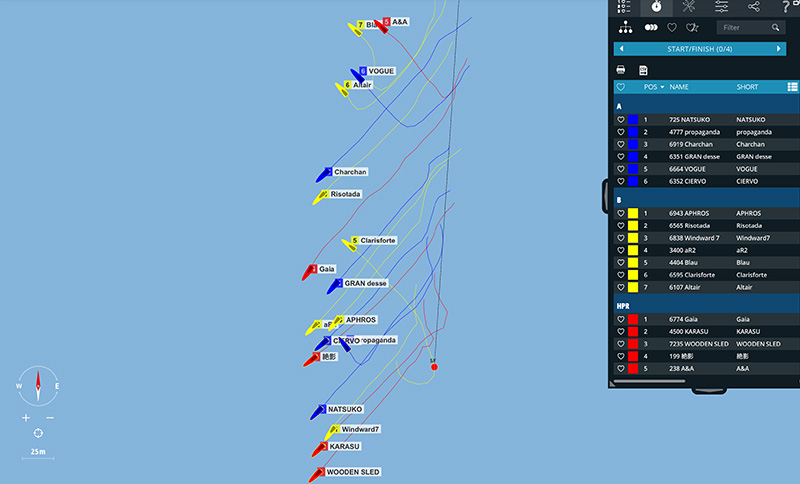The image size is (800, 484).
Task: Click the heart favorites filter icon
Action: point(672,28)
